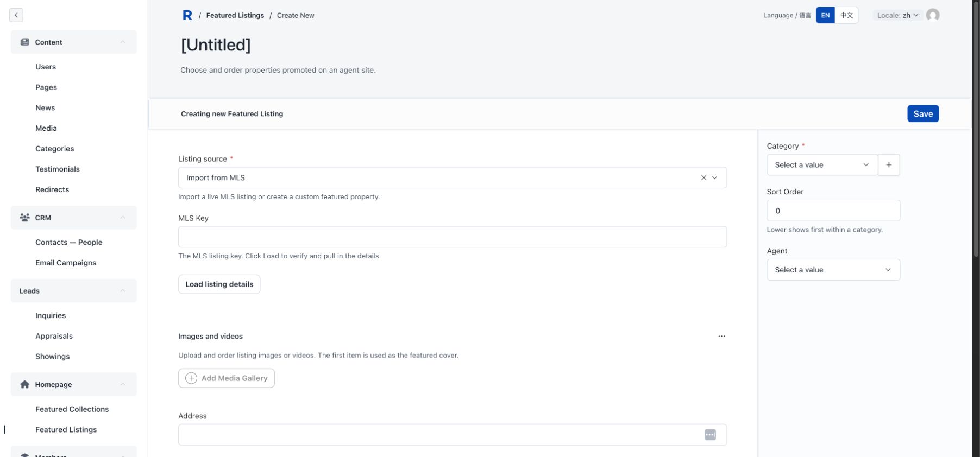Viewport: 980px width, 457px height.
Task: Open Testimonials in sidebar
Action: point(58,169)
